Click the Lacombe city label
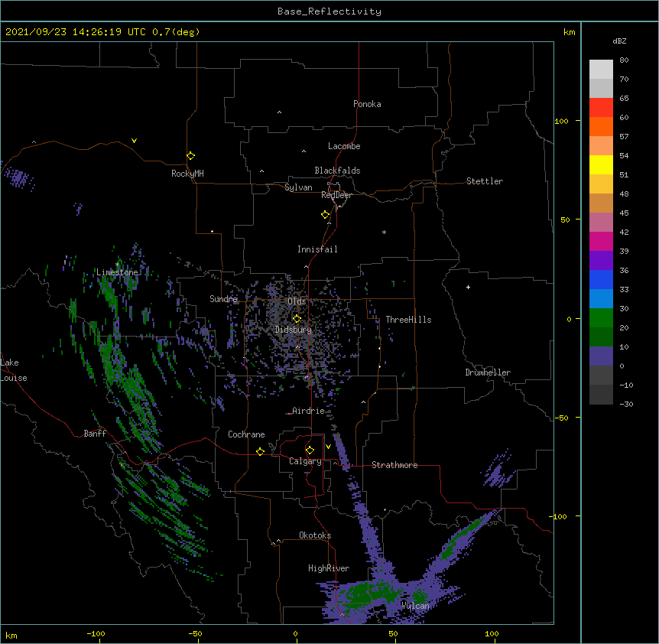This screenshot has height=644, width=659. 344,146
